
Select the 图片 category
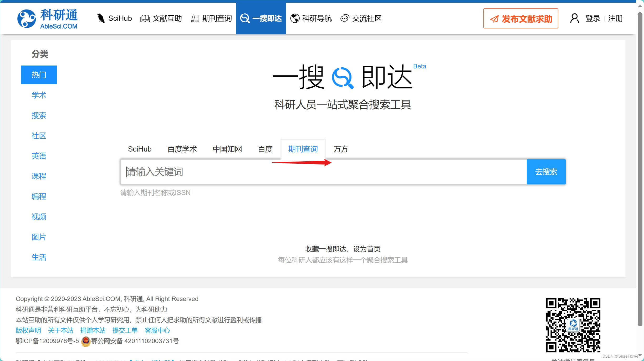click(x=39, y=237)
